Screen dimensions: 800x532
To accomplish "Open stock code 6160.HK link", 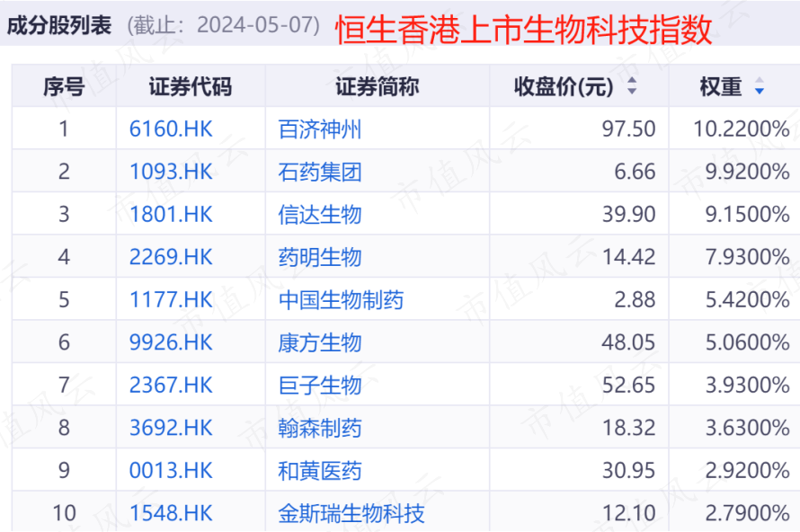I will [171, 129].
